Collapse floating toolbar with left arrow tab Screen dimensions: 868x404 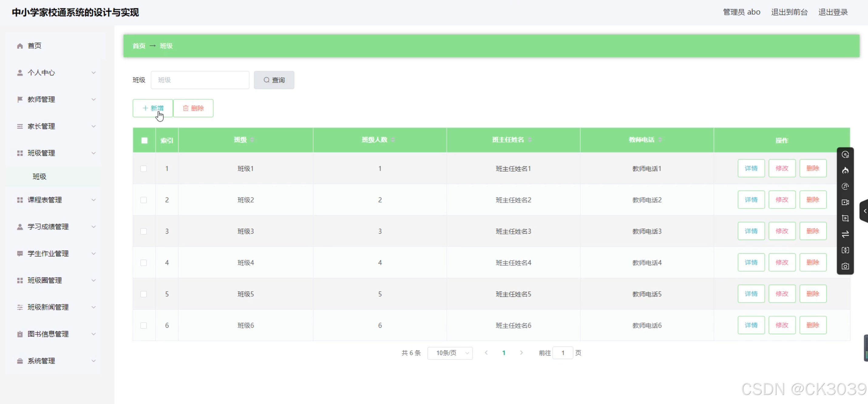(865, 211)
